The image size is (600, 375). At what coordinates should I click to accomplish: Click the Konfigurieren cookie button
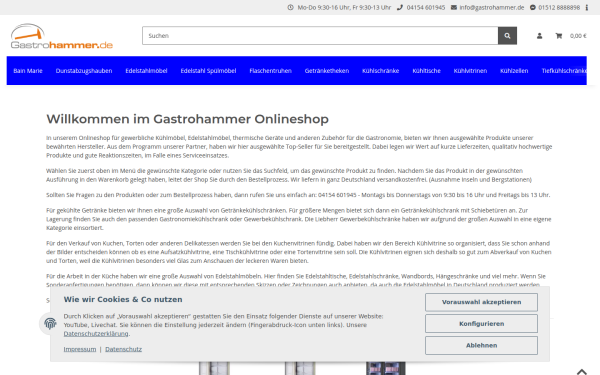pos(481,324)
